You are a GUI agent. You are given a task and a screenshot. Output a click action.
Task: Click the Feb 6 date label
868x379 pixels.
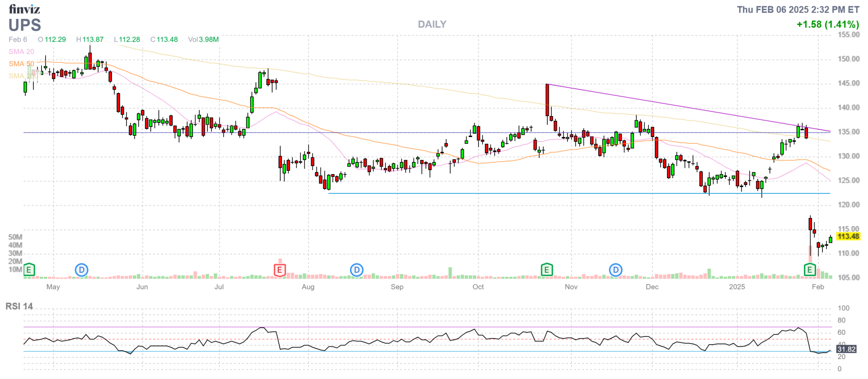click(x=18, y=39)
